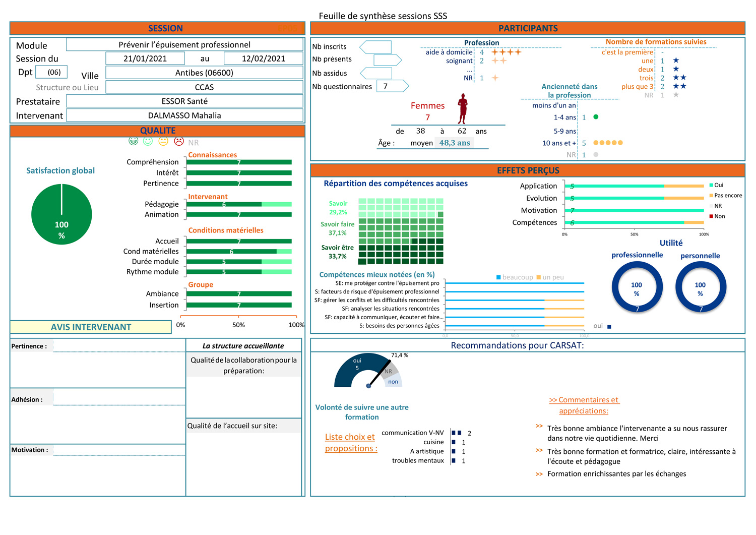Click the green dot for 1-4 ans

(596, 116)
